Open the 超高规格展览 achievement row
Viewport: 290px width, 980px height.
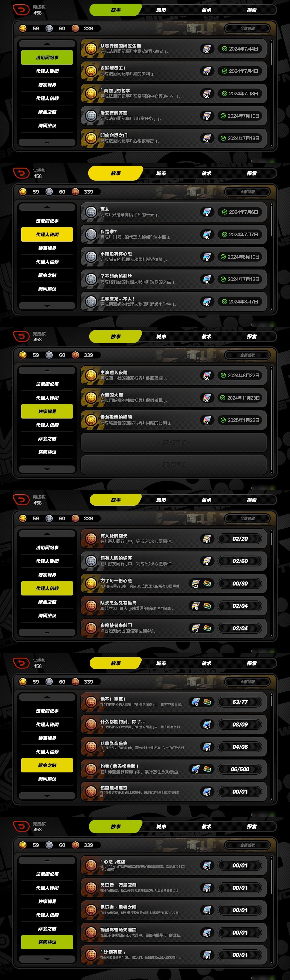tap(174, 792)
